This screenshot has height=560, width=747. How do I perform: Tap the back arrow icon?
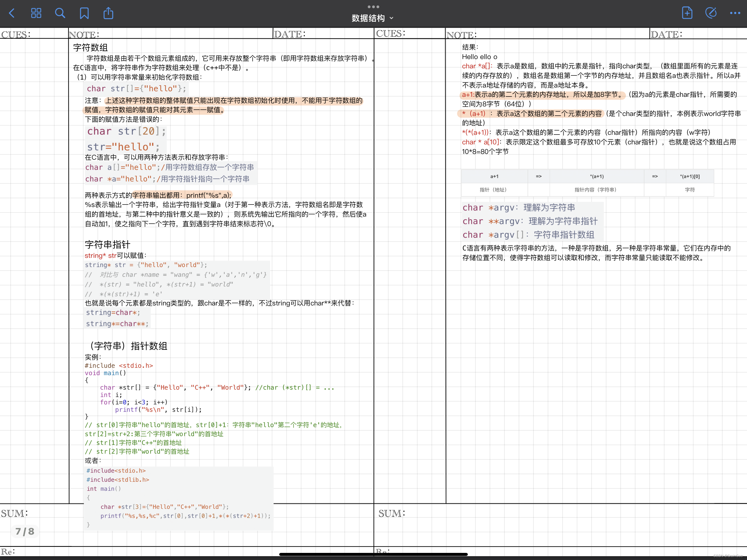pos(12,13)
